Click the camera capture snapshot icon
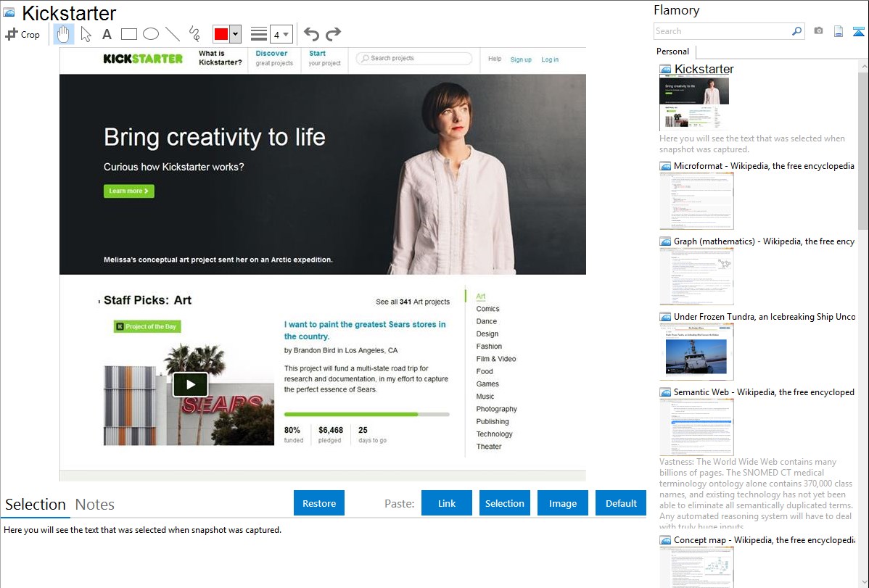This screenshot has height=588, width=869. pyautogui.click(x=818, y=31)
